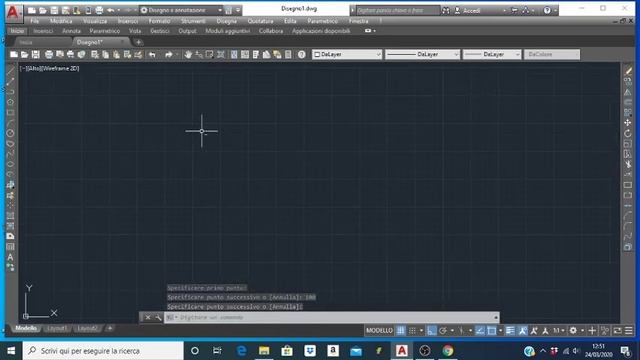
Task: Open the File menu
Action: (35, 21)
